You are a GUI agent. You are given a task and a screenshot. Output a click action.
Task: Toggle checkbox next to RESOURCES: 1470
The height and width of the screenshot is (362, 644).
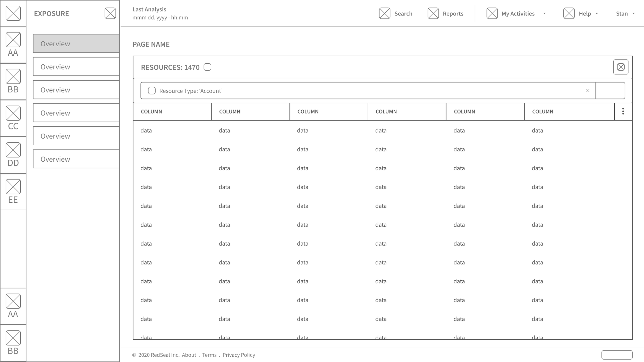[207, 67]
